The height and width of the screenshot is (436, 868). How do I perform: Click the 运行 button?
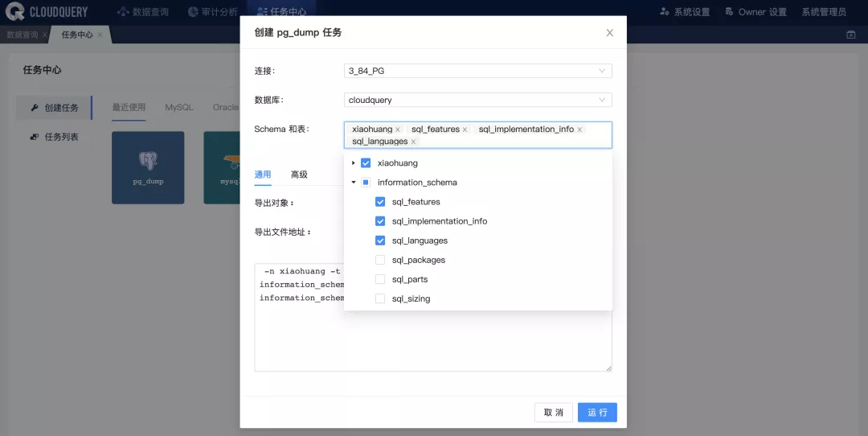click(597, 412)
